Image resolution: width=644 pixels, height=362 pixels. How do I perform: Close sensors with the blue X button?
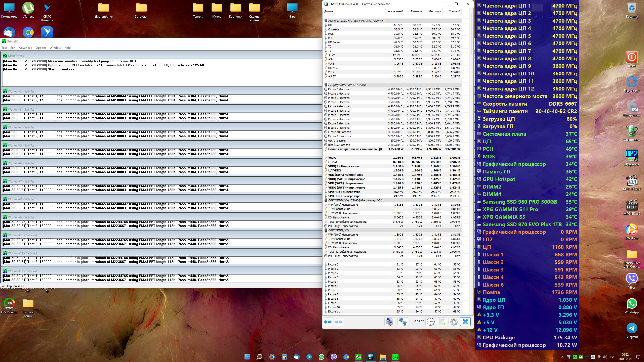click(465, 322)
